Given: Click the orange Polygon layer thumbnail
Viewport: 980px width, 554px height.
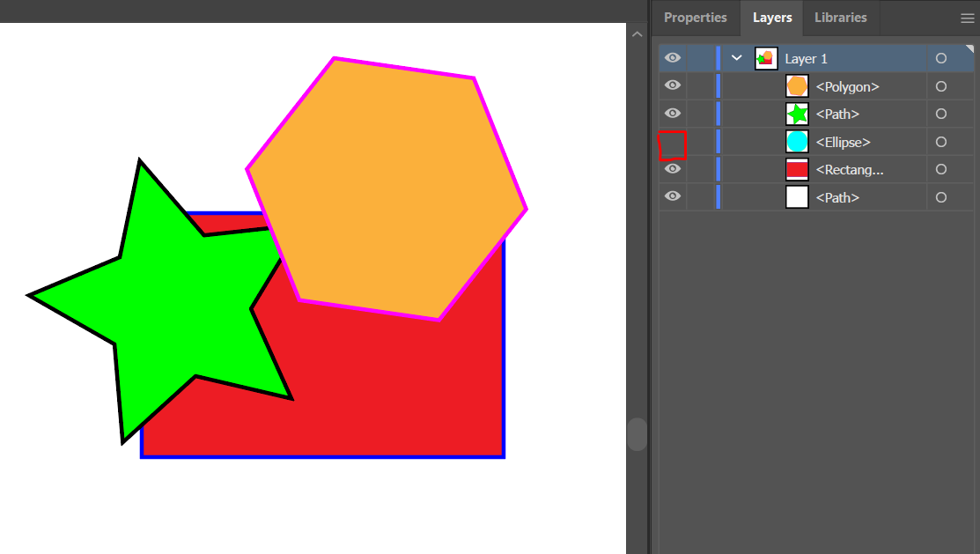Looking at the screenshot, I should (x=797, y=86).
